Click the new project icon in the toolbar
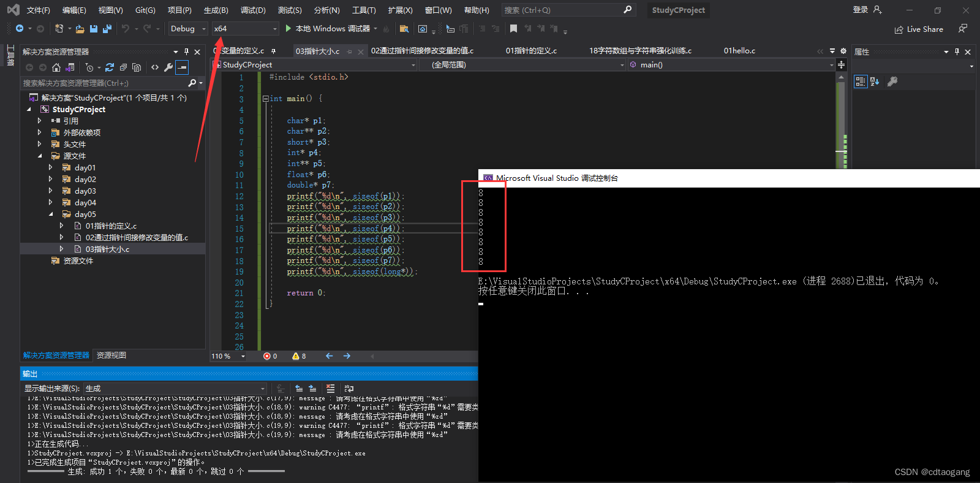 click(x=59, y=29)
